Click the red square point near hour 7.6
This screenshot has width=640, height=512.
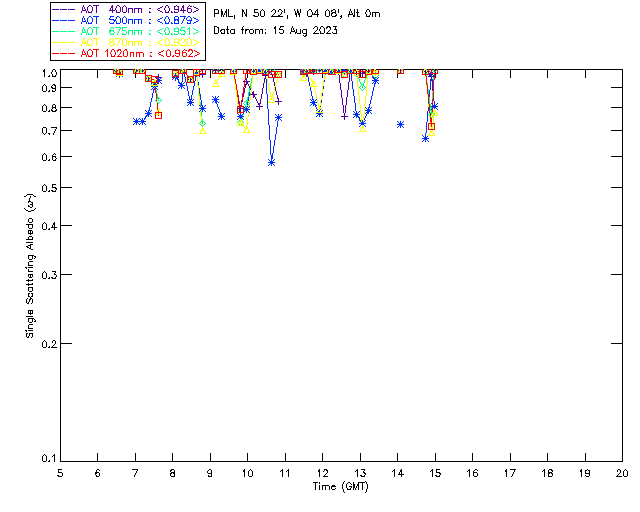click(158, 116)
